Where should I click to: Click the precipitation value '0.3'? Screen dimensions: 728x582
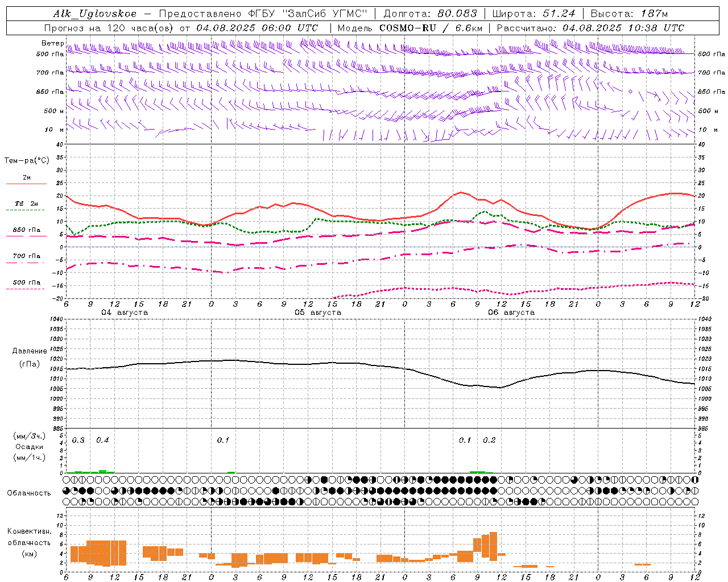(x=78, y=440)
